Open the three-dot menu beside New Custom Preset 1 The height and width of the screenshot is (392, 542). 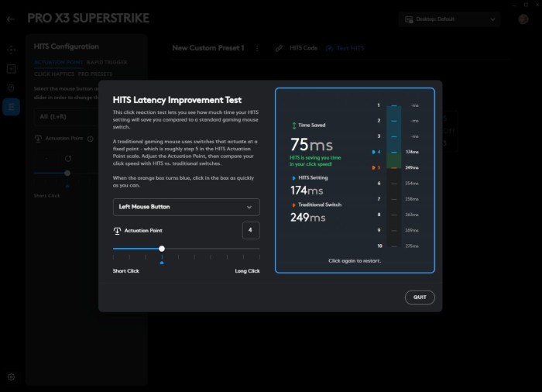coord(257,49)
